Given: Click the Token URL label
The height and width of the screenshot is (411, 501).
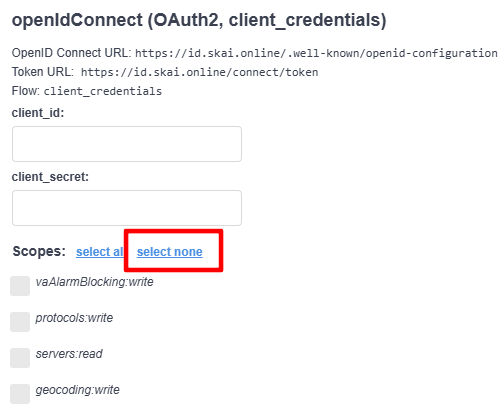Looking at the screenshot, I should (43, 72).
